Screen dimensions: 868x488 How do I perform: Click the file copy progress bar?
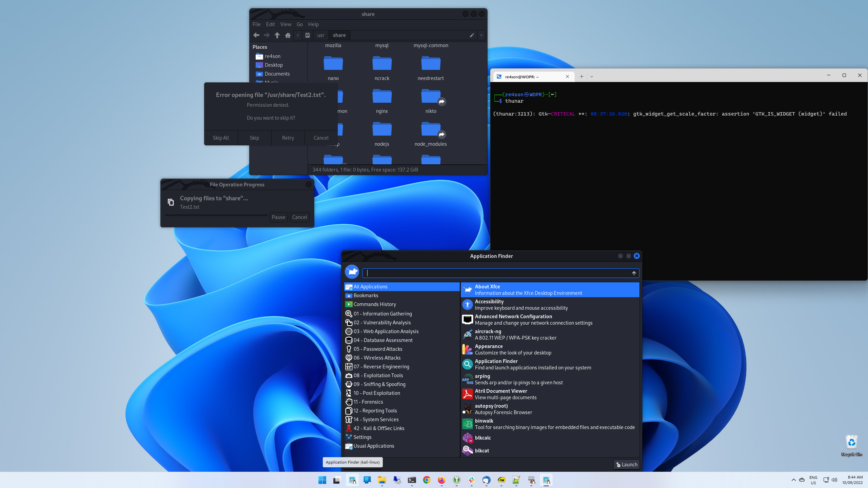click(x=216, y=215)
